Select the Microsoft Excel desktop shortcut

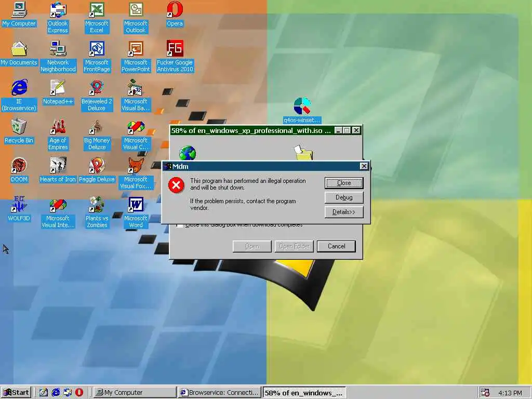(97, 17)
